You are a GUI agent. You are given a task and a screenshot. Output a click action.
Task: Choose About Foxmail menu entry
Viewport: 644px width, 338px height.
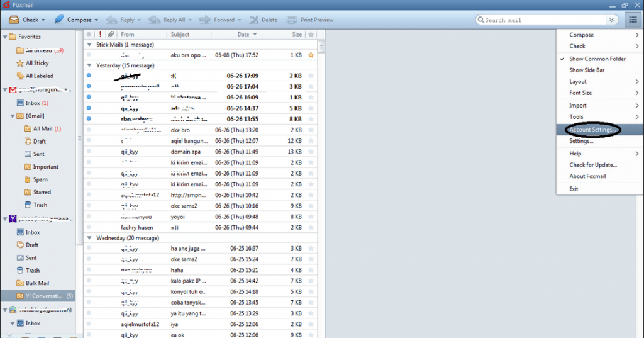pos(587,176)
